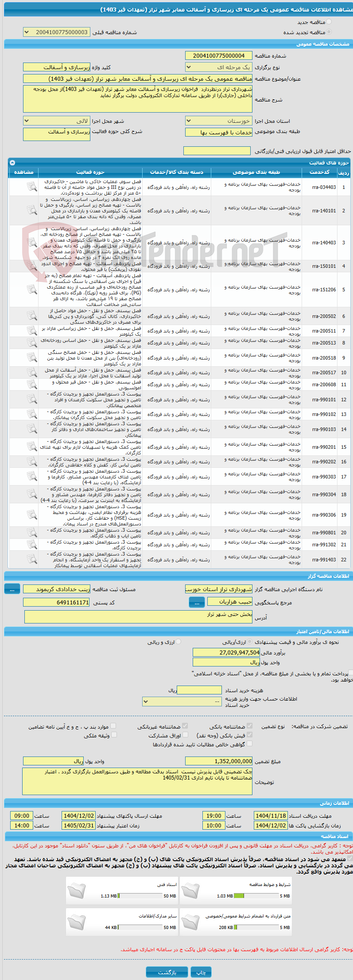Toggle the موارد بند پ، ج و خ checkbox
353x980 pixels.
[x=113, y=726]
